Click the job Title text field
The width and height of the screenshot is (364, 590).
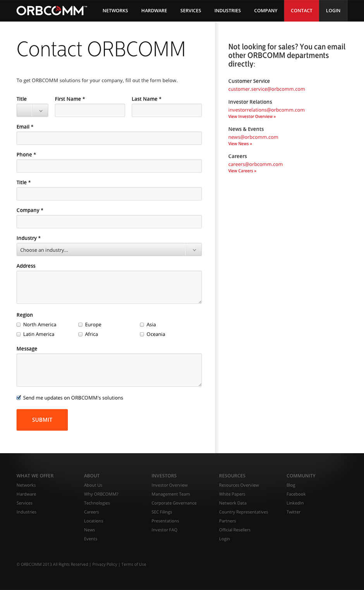109,194
